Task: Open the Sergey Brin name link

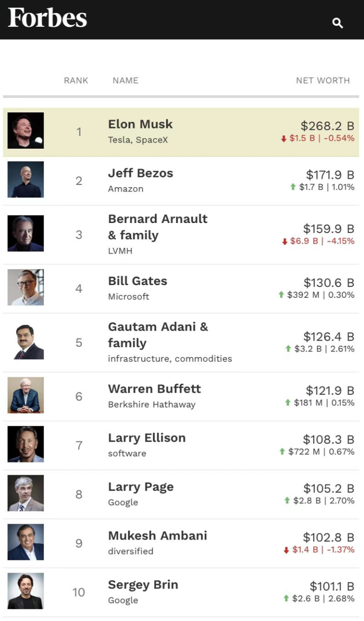Action: click(143, 585)
